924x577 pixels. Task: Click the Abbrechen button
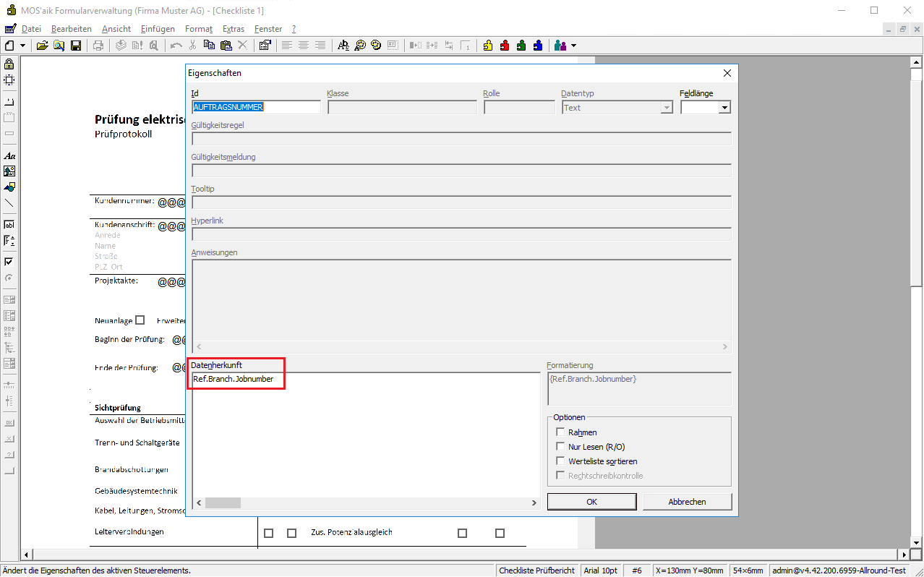coord(687,502)
